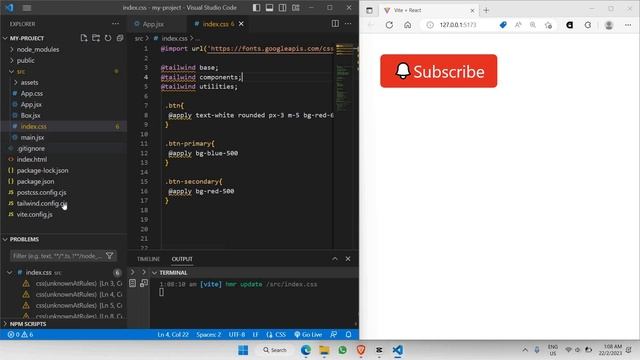Collapse the TERMINAL section header
Screen dimensions: 640x360
point(173,273)
